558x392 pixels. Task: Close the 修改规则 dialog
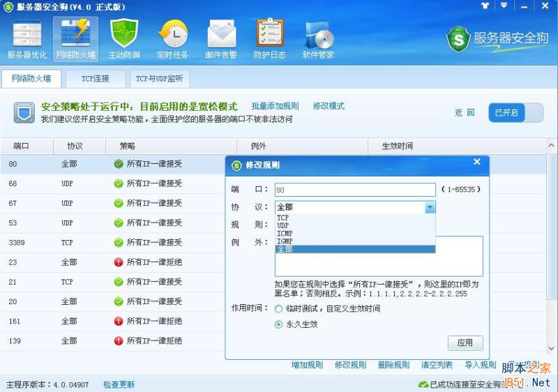click(x=477, y=162)
